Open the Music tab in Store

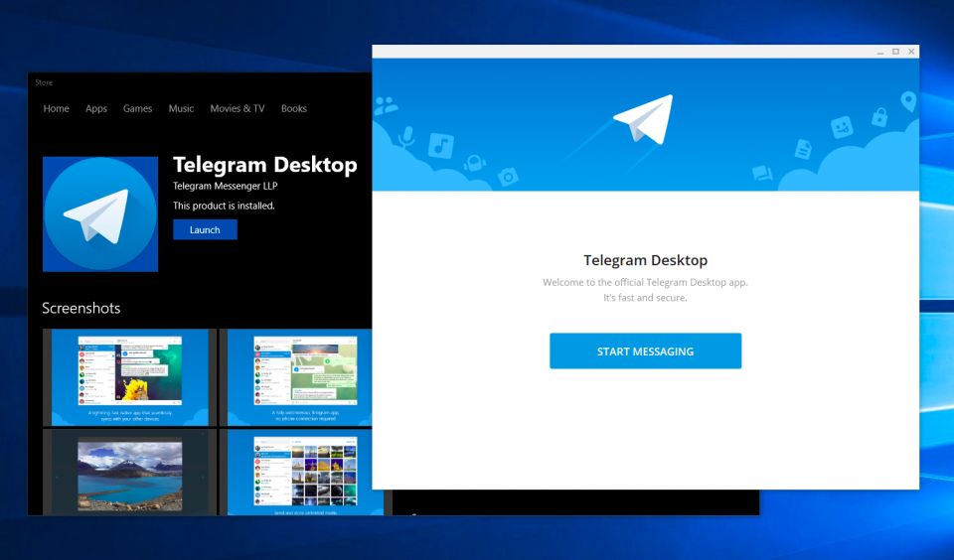pyautogui.click(x=181, y=108)
